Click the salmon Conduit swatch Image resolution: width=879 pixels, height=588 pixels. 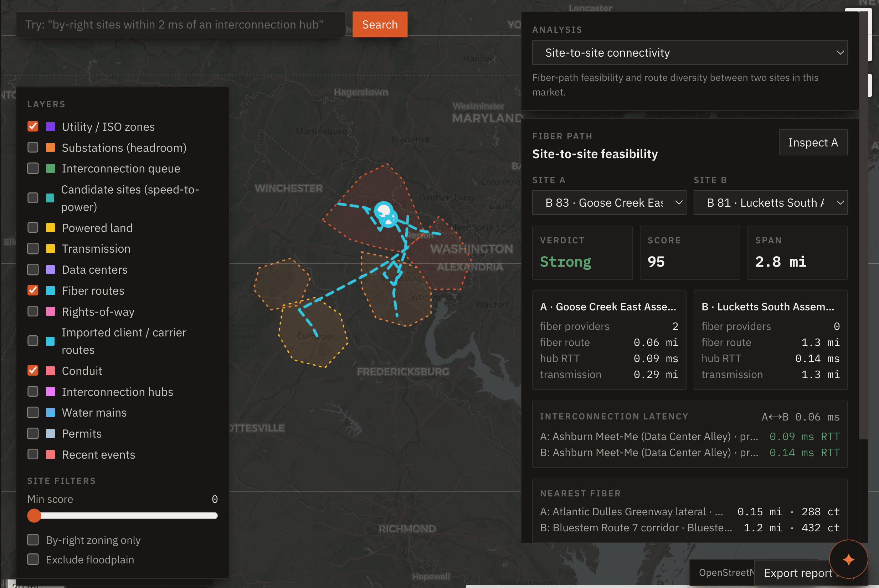coord(50,371)
